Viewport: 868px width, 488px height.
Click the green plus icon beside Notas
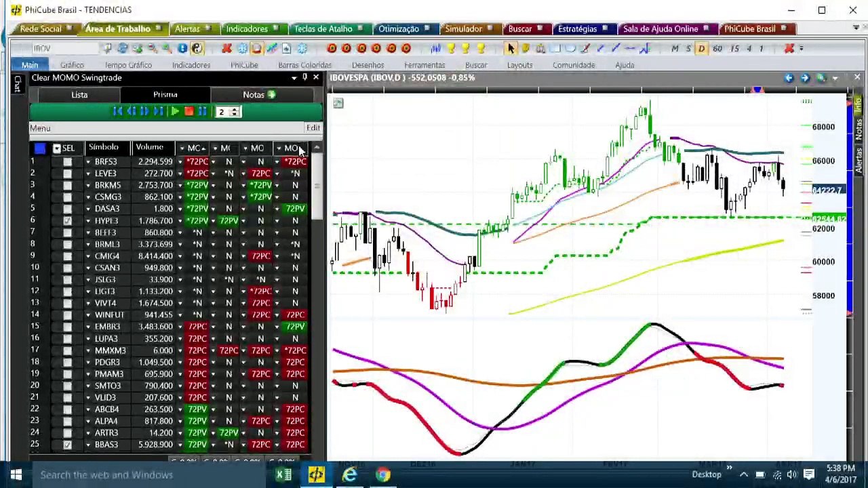(271, 95)
